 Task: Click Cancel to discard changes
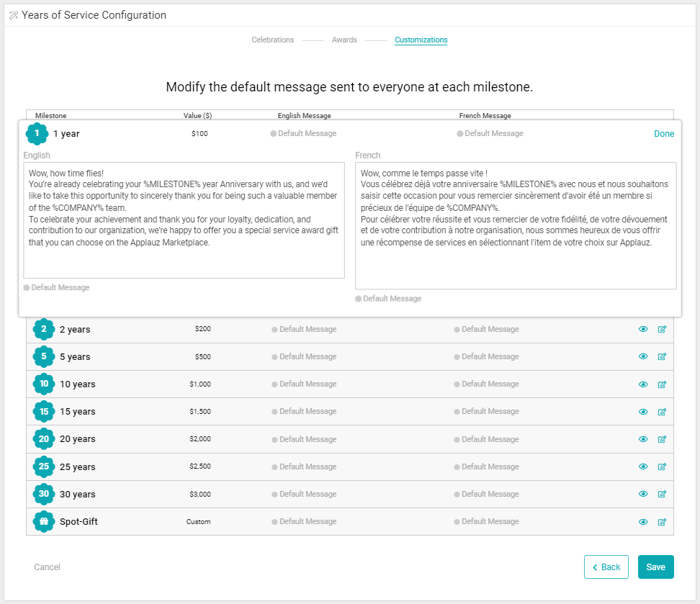48,567
